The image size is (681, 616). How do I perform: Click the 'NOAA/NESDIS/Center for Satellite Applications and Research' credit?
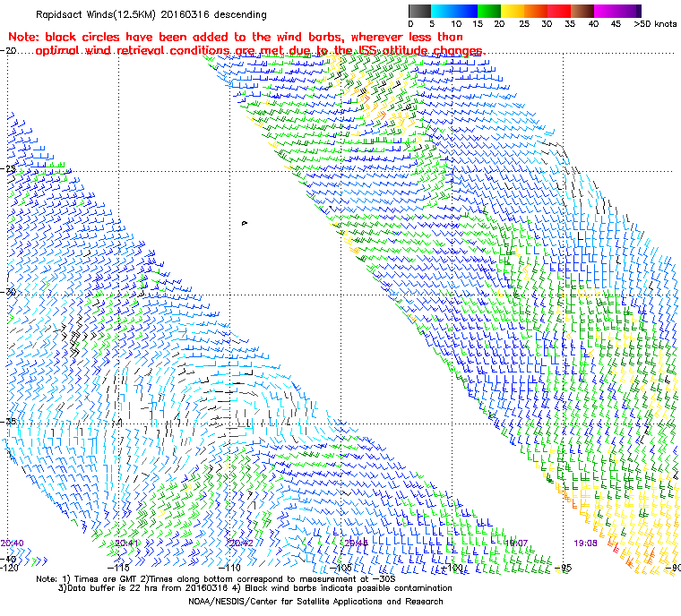[315, 602]
